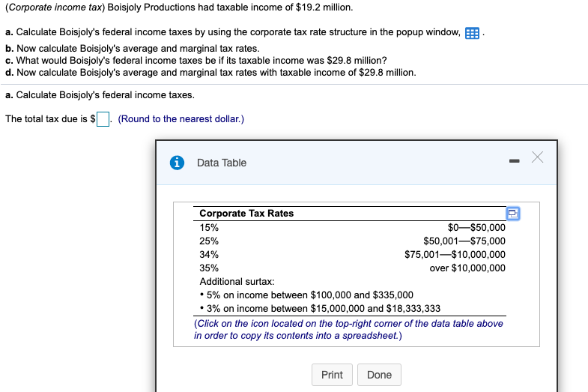588x392 pixels.
Task: Click the '34%' rate cell
Action: tap(209, 255)
